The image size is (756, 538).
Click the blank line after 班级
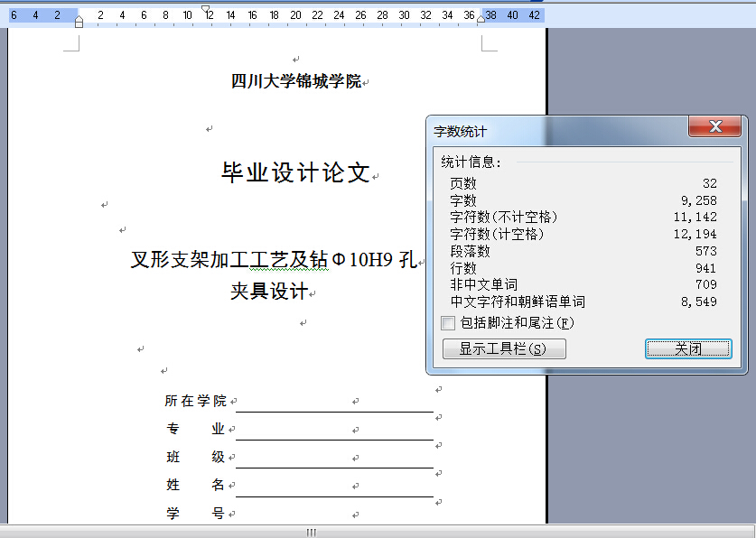334,458
